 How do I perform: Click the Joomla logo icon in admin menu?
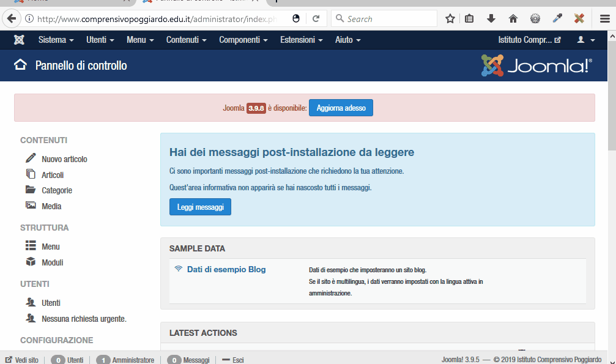[19, 40]
